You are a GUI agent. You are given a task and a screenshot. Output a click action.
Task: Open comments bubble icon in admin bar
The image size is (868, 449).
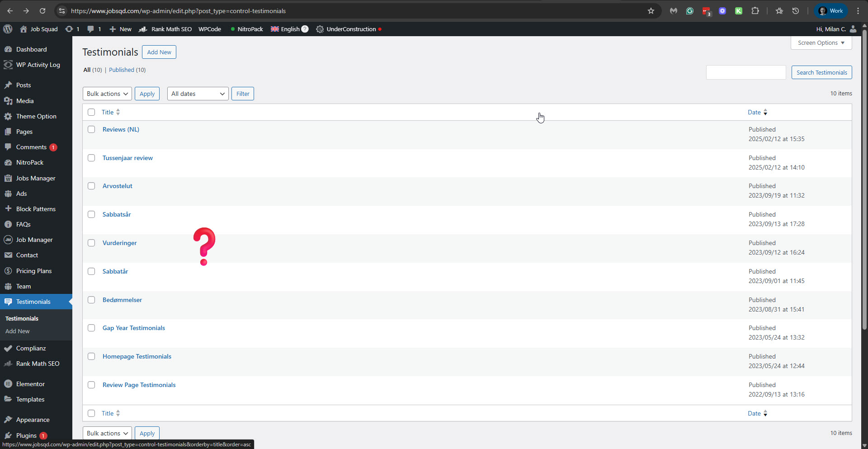(x=90, y=29)
